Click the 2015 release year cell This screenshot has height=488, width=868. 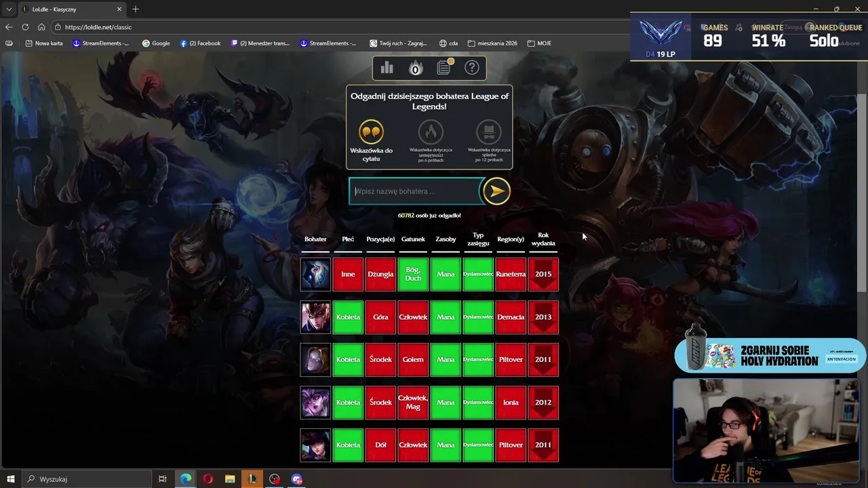(543, 274)
